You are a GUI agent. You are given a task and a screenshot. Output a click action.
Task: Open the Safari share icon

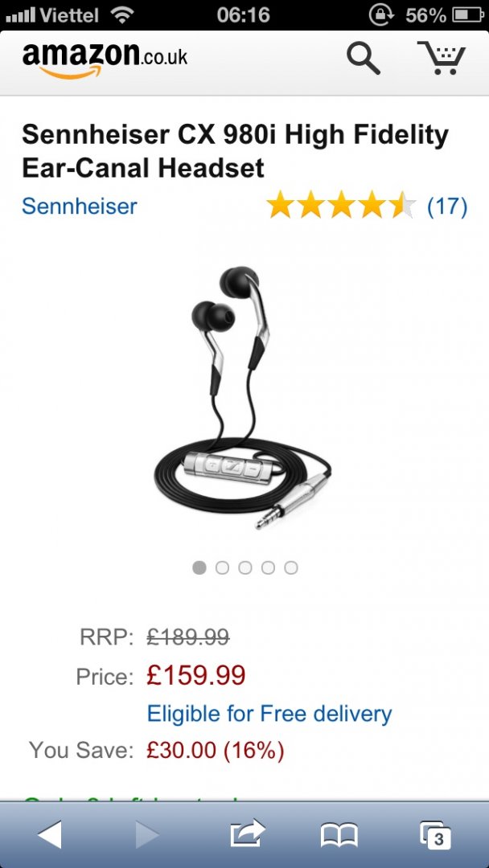[248, 833]
